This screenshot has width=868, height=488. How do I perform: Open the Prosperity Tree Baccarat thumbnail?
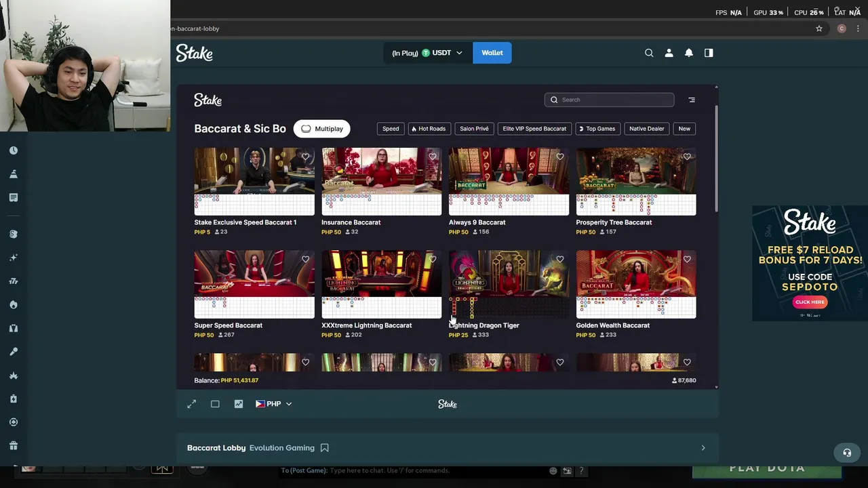636,182
